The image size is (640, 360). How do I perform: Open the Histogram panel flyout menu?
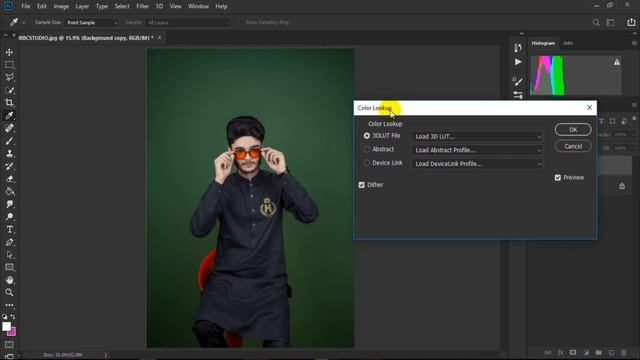pyautogui.click(x=634, y=43)
